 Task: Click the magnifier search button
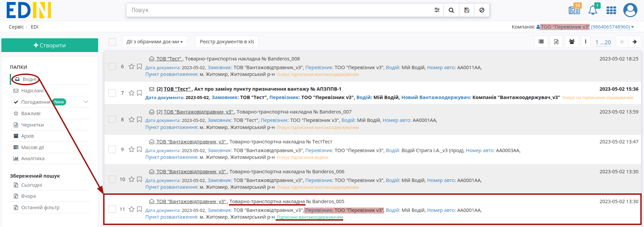tap(451, 10)
